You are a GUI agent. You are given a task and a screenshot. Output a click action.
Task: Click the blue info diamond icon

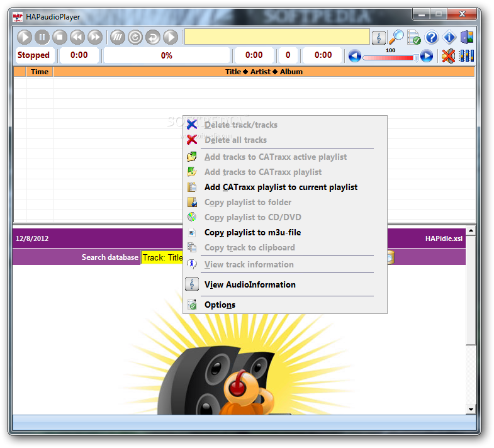[449, 38]
